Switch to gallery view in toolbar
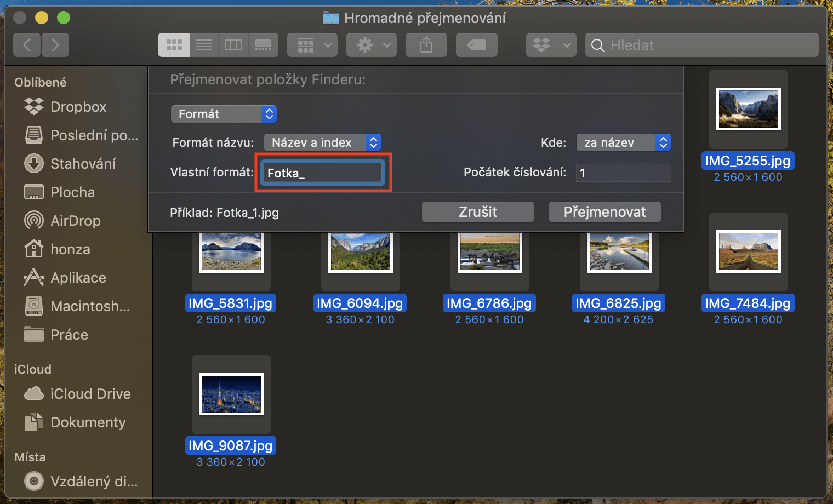Viewport: 833px width, 504px height. coord(263,45)
